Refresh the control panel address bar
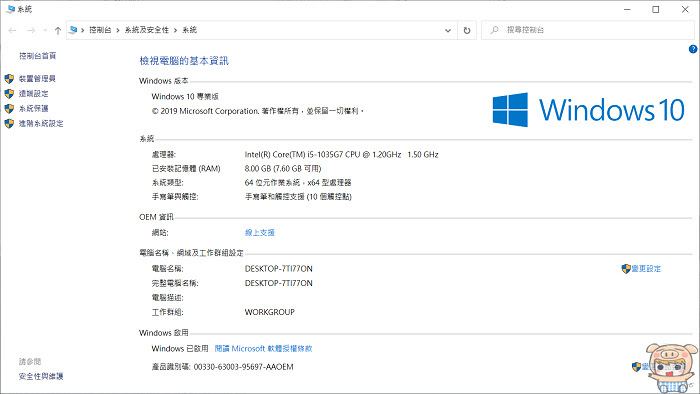Image resolution: width=700 pixels, height=394 pixels. (x=467, y=30)
